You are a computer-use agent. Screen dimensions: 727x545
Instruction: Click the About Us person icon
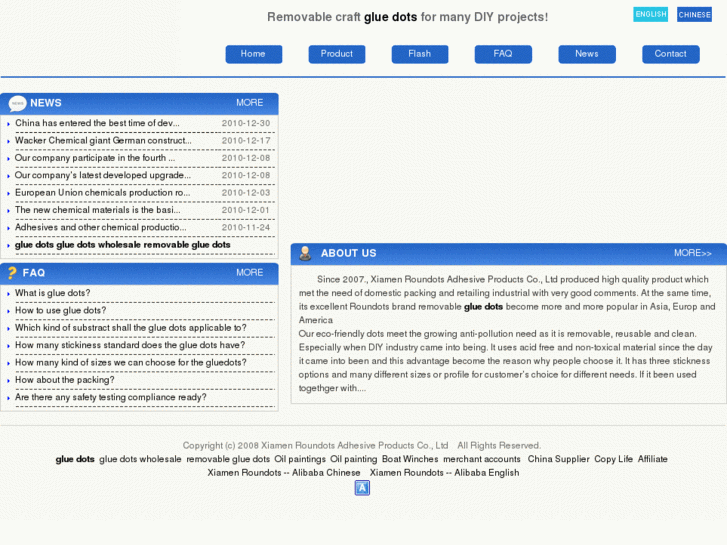tap(305, 253)
